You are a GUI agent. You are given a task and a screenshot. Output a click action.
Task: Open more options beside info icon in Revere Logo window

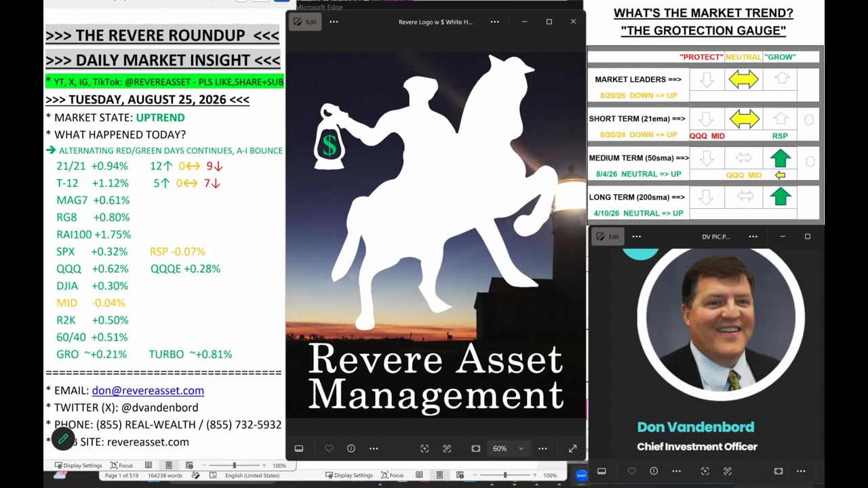click(x=374, y=449)
